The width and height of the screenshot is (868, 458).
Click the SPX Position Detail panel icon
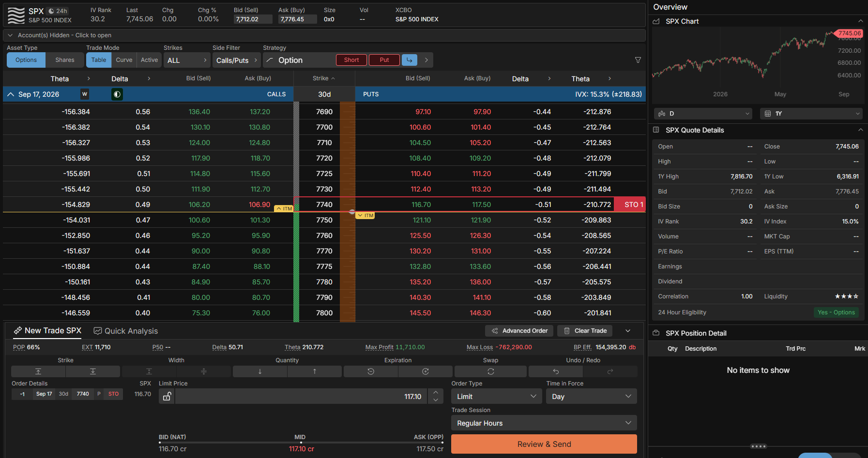click(x=656, y=333)
